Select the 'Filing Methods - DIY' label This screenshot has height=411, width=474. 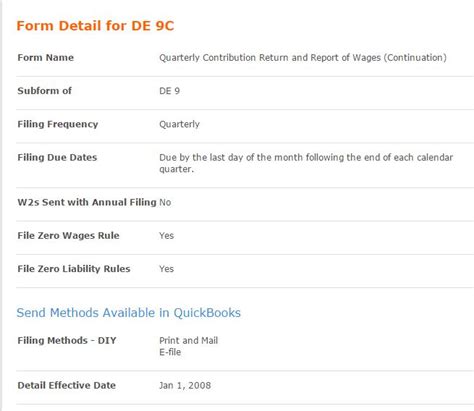pyautogui.click(x=67, y=340)
